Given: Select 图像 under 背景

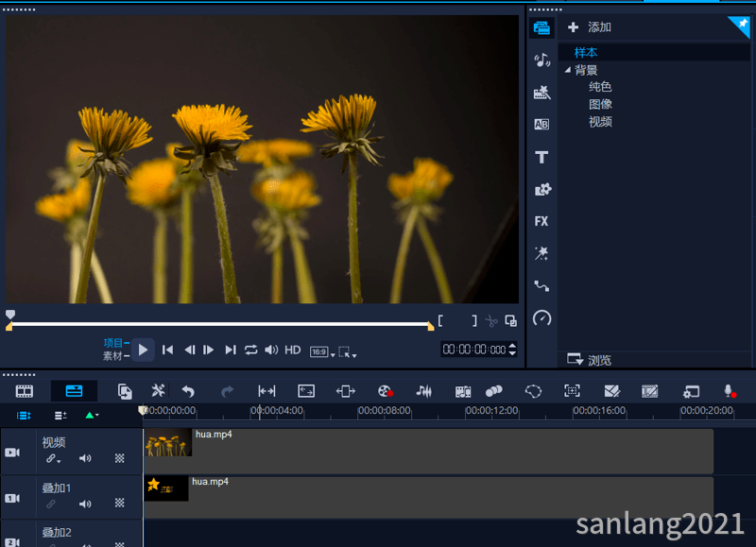Looking at the screenshot, I should 600,104.
